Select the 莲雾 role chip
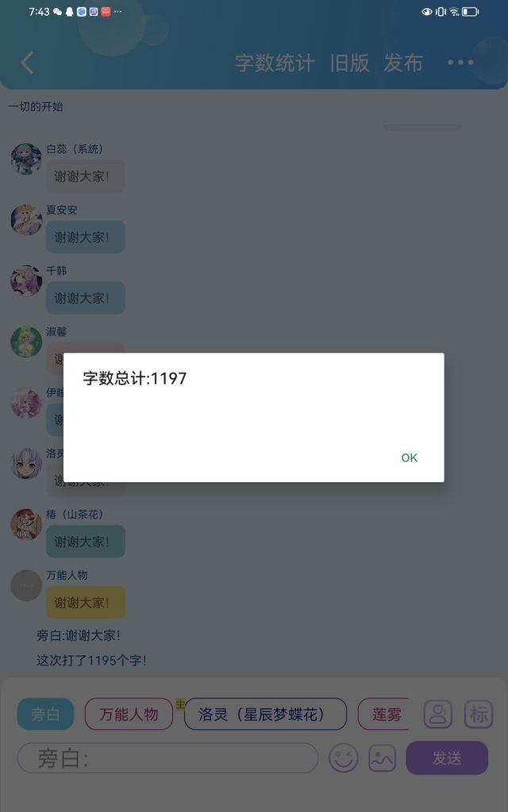508x812 pixels. click(x=383, y=714)
